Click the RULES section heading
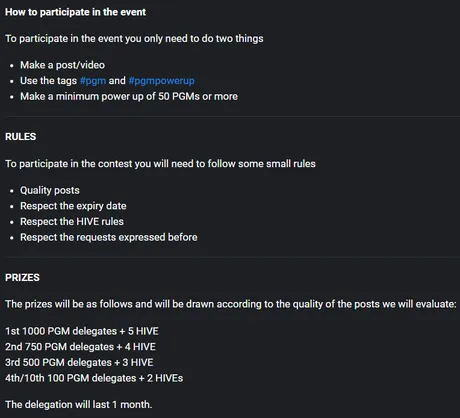 [21, 137]
